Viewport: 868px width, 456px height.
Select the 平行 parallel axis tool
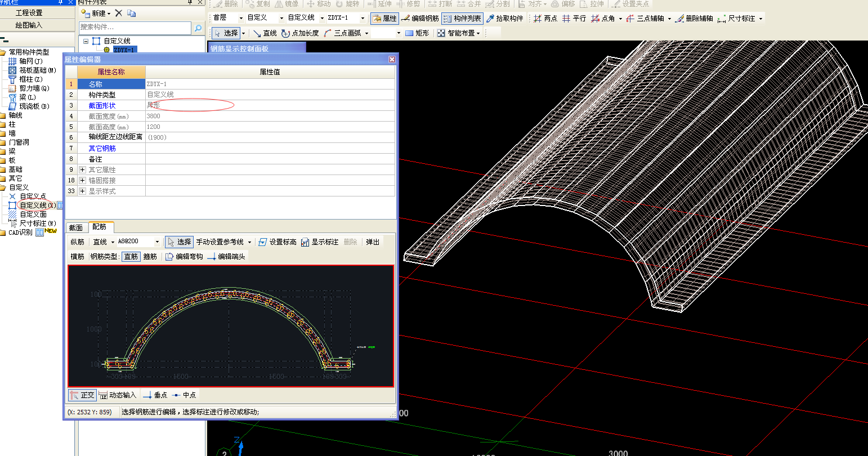pyautogui.click(x=575, y=19)
